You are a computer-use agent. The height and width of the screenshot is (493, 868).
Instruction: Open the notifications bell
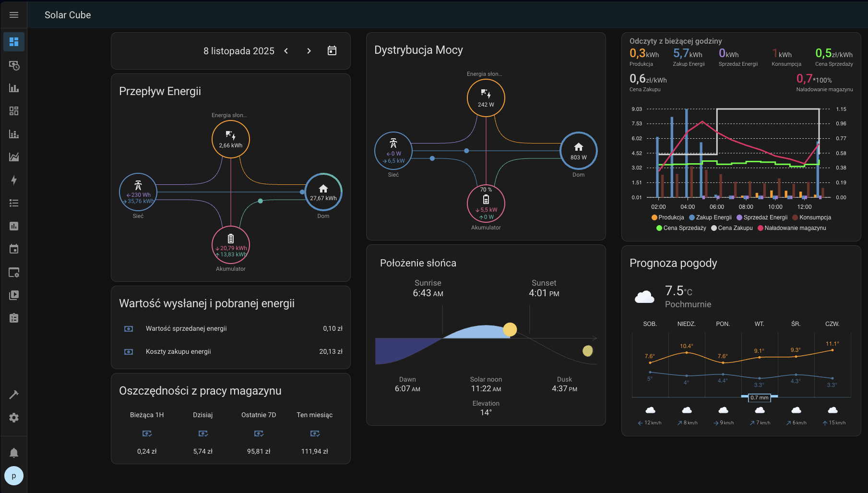pos(14,453)
